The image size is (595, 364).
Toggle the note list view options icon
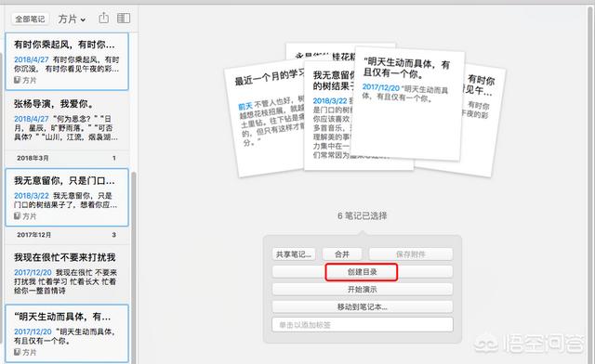pyautogui.click(x=124, y=18)
